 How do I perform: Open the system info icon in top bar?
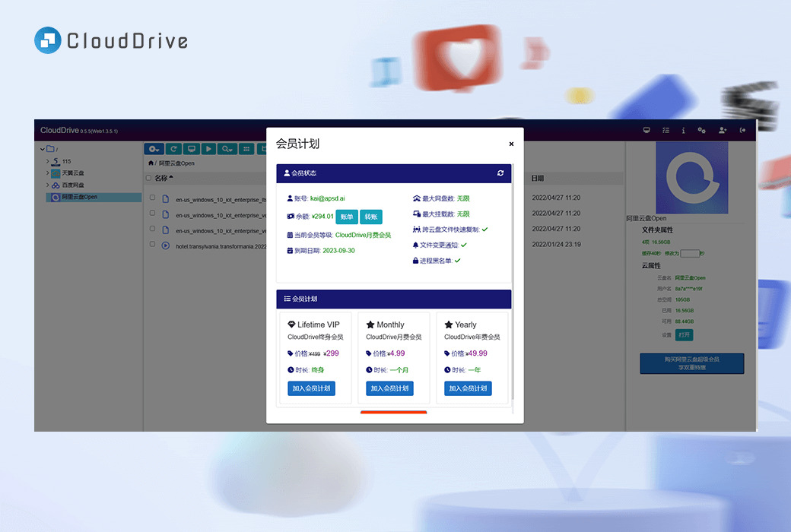(683, 130)
